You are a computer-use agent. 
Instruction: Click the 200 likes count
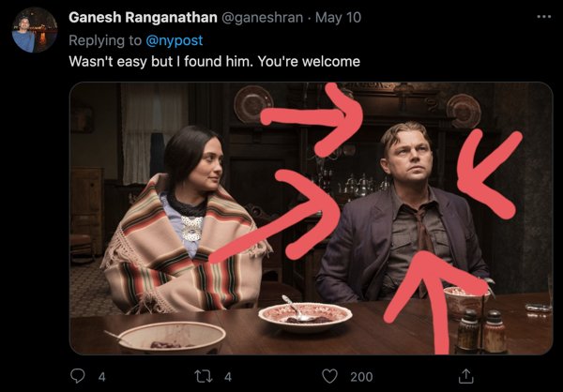361,376
